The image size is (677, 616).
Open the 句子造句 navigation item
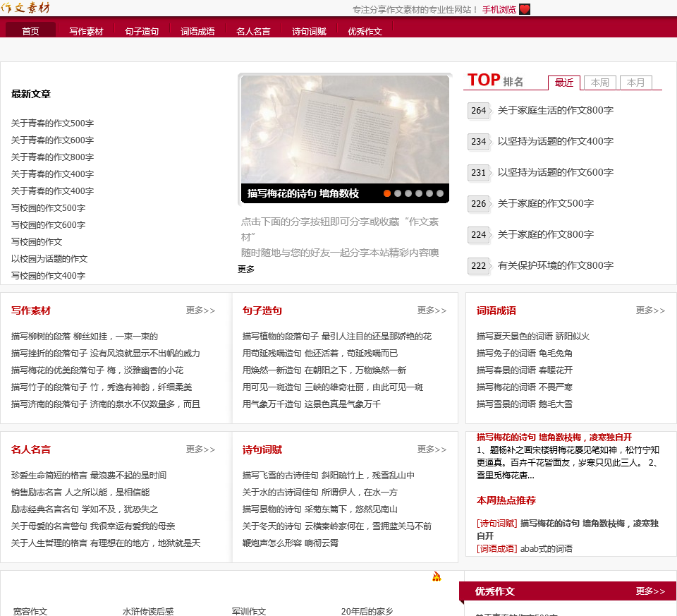point(142,31)
